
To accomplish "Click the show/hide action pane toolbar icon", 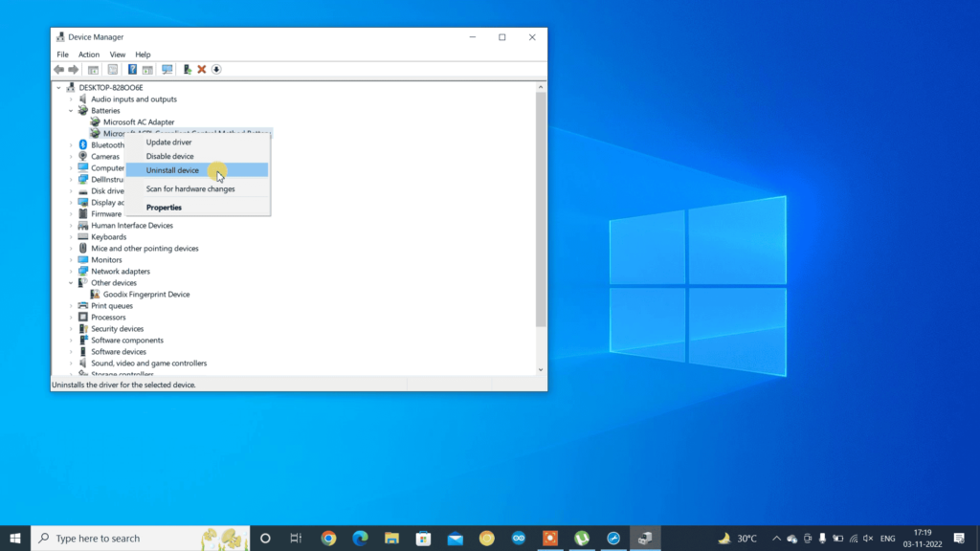I will (147, 69).
